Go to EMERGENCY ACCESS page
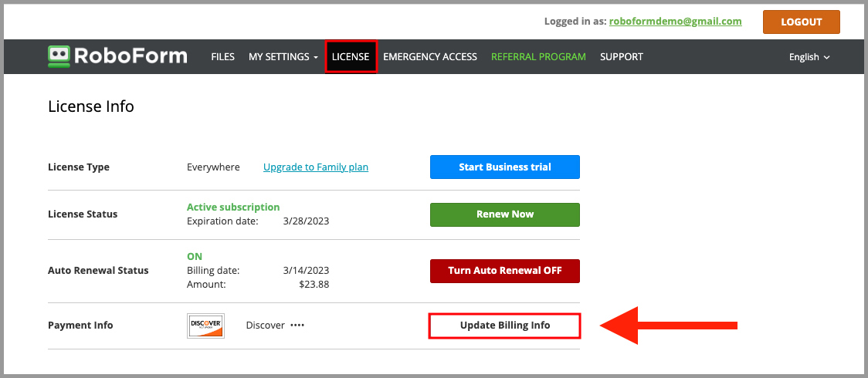Image resolution: width=868 pixels, height=378 pixels. (429, 56)
